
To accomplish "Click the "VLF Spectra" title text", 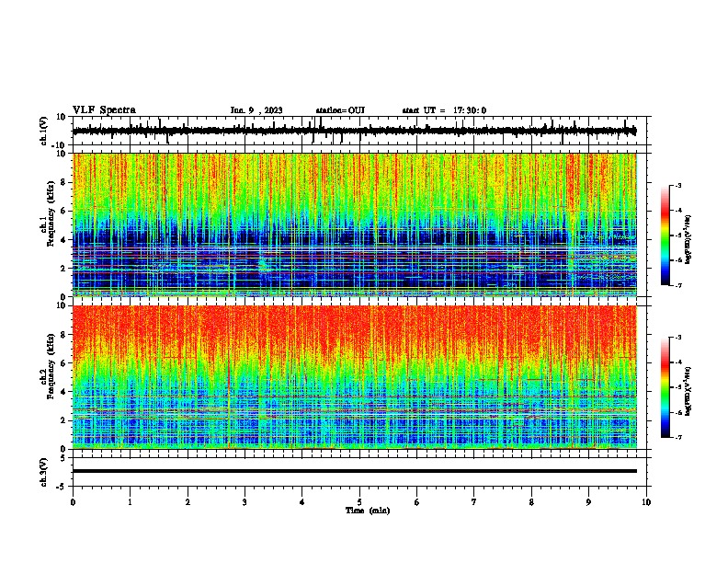I will pos(104,110).
